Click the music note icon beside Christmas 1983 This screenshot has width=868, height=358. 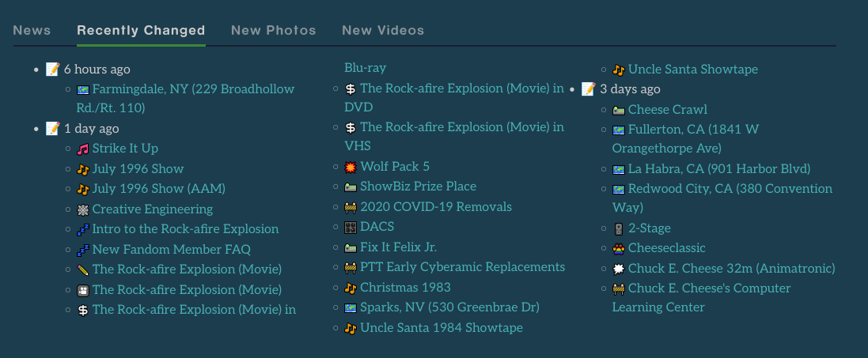coord(351,288)
